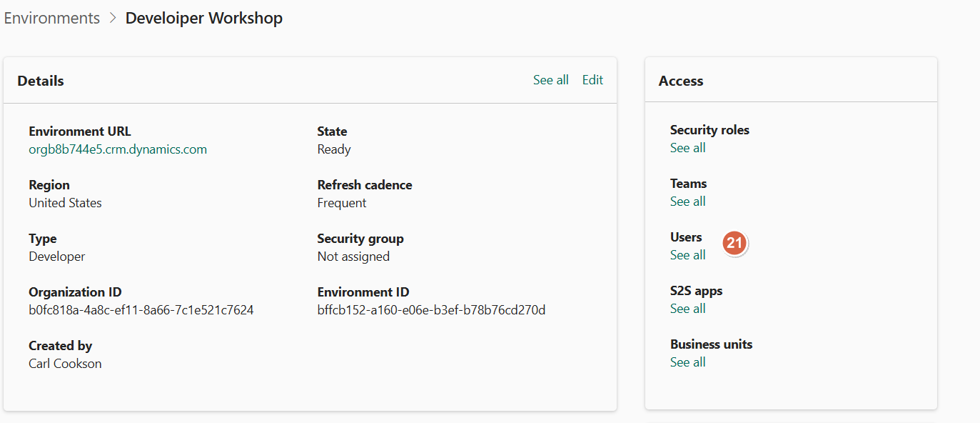The width and height of the screenshot is (980, 423).
Task: Click See all in the Details header
Action: point(550,79)
